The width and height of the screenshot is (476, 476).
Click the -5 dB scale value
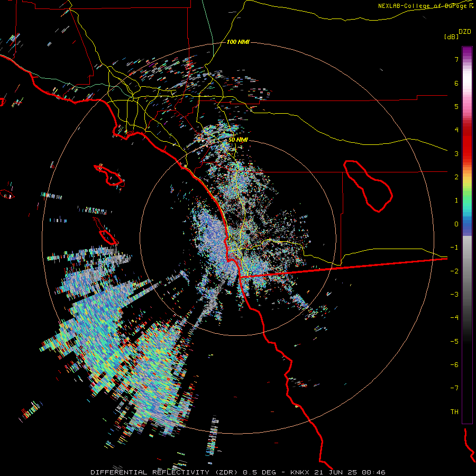454,342
